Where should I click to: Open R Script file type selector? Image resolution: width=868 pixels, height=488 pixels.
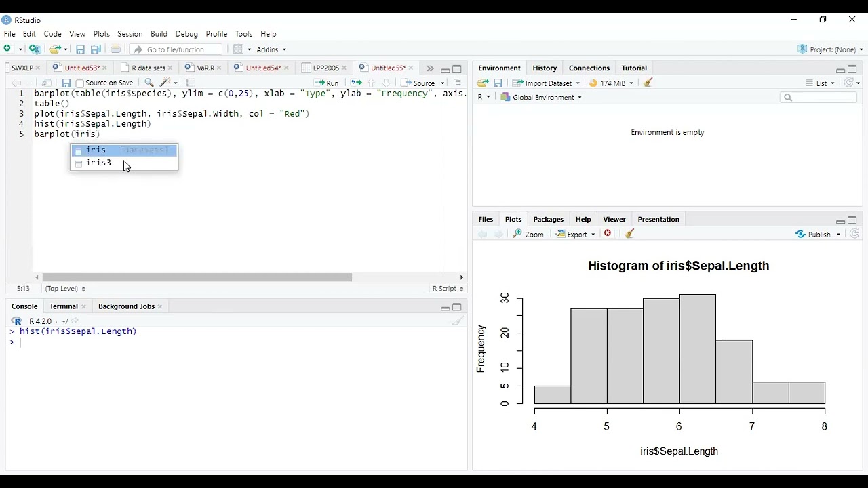tap(448, 288)
